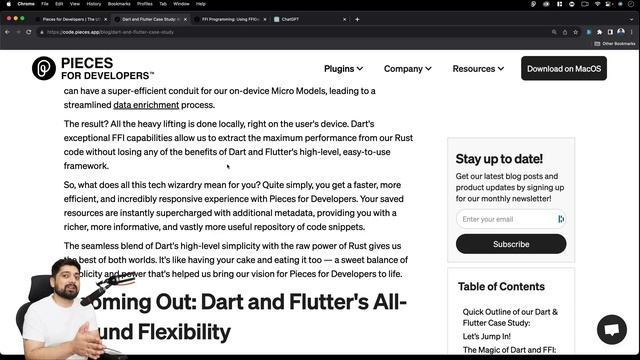Click the Pieces for Developers logo
The width and height of the screenshot is (640, 360).
[93, 69]
